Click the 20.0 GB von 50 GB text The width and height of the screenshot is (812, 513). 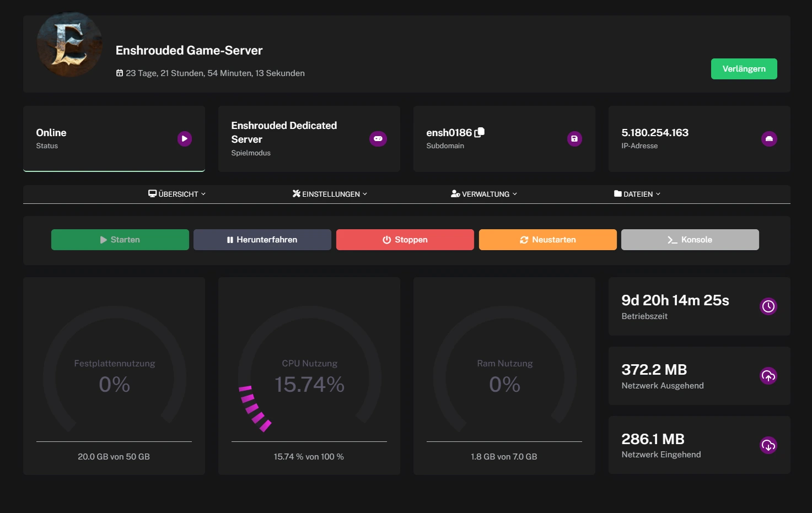coord(114,456)
